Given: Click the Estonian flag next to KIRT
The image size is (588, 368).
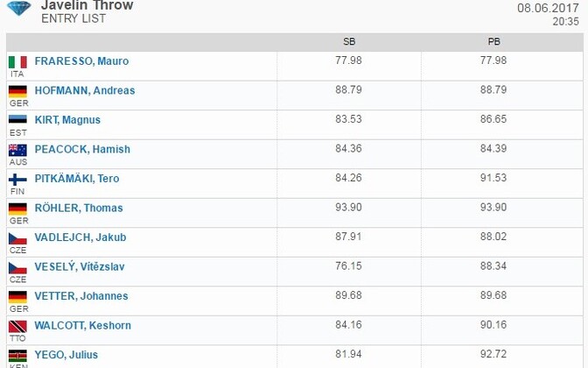Looking at the screenshot, I should [x=17, y=120].
